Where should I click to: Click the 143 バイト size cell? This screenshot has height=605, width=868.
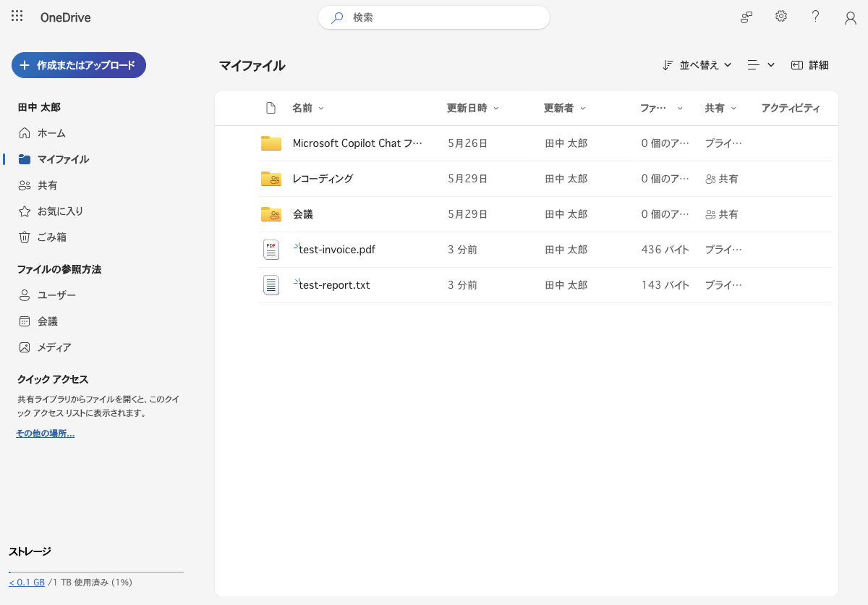665,285
